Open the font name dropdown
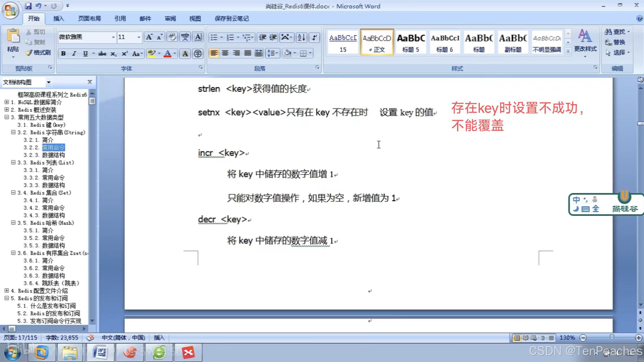644x362 pixels. click(x=113, y=37)
